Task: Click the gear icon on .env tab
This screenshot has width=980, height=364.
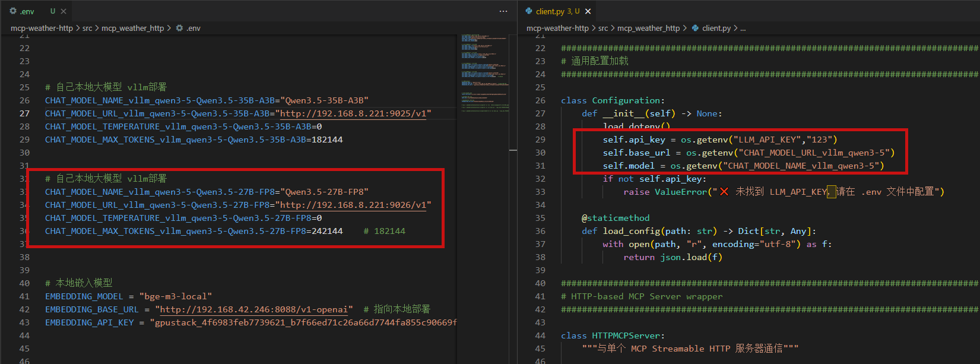Action: 14,11
